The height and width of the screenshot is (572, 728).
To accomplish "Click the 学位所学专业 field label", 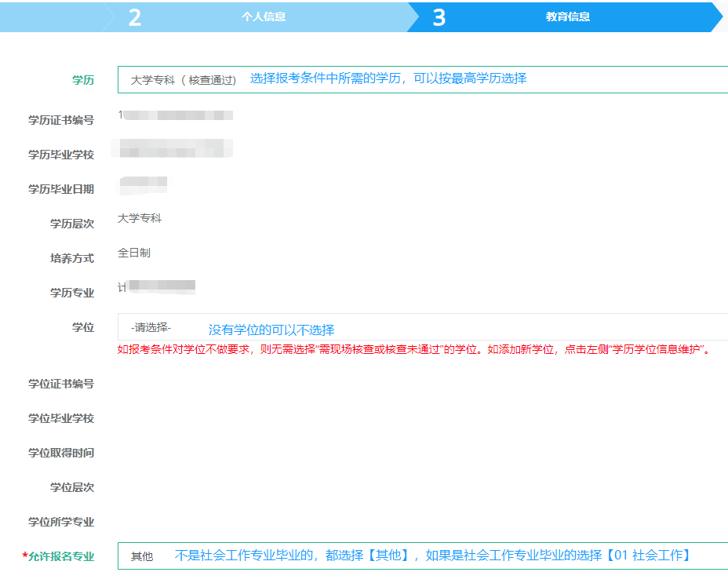I will (x=61, y=522).
